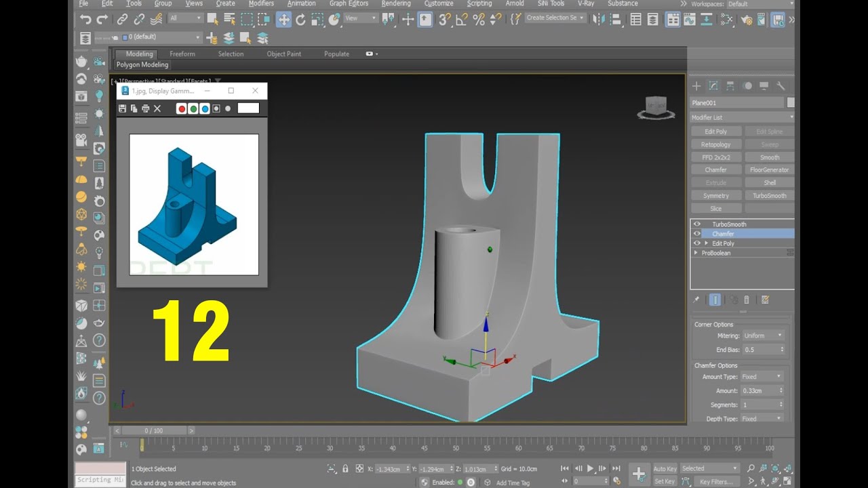Click the ViewCube in viewport
Screen dimensions: 868x488
point(655,108)
